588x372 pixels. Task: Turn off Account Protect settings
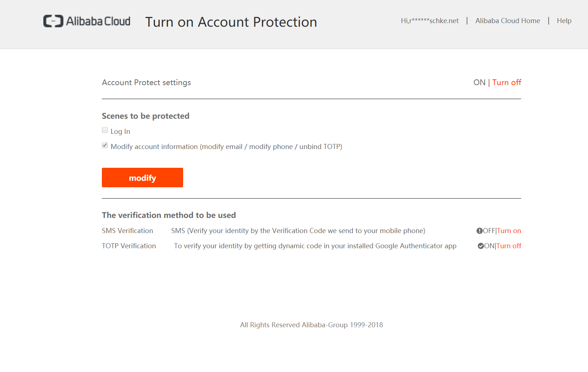click(506, 82)
